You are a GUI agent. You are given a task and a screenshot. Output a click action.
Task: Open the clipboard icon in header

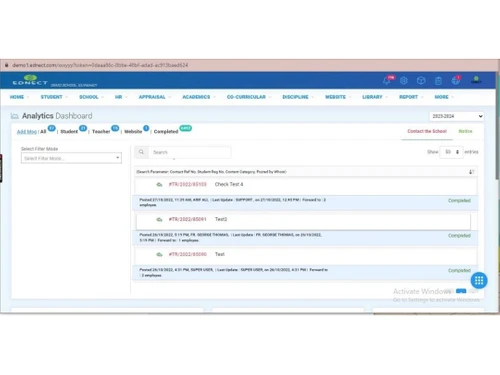click(438, 81)
